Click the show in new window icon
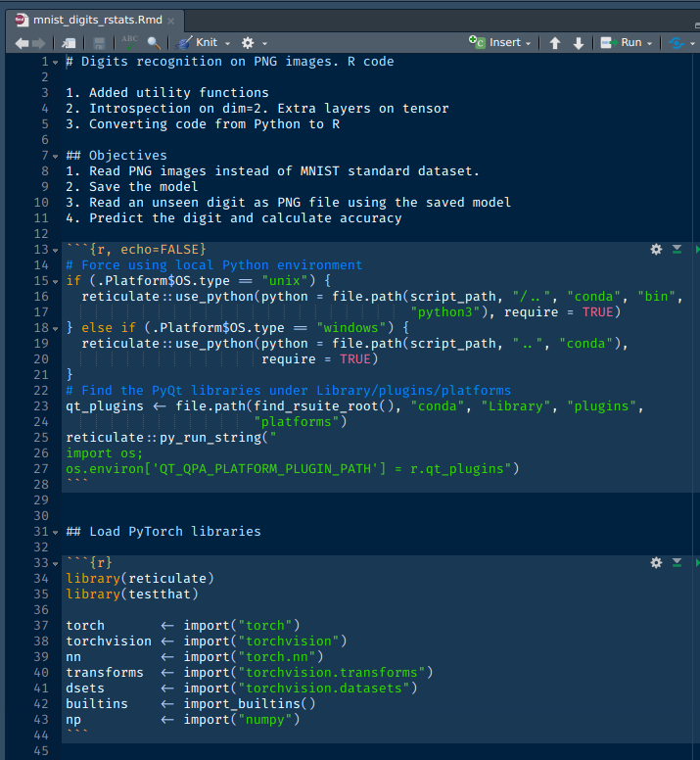700x760 pixels. (69, 43)
